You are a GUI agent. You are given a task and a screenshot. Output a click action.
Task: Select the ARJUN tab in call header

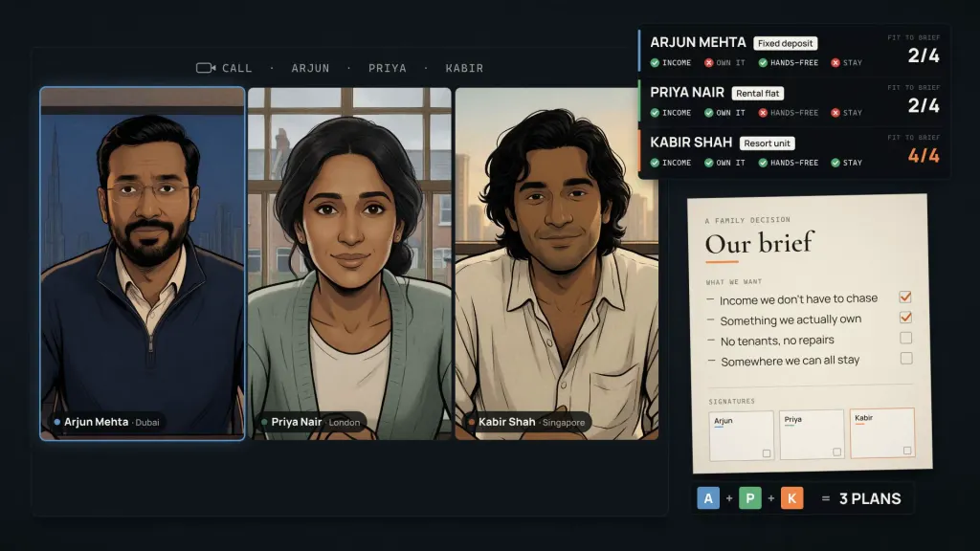(310, 68)
